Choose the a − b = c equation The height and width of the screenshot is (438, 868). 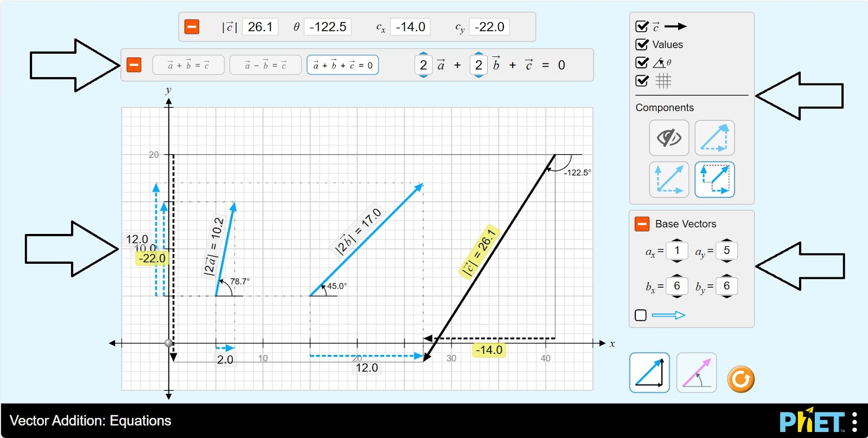[265, 65]
